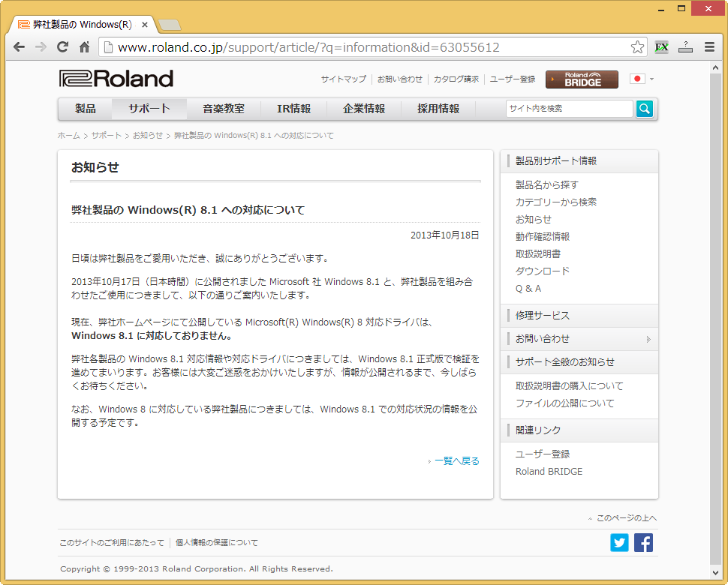Image resolution: width=728 pixels, height=585 pixels.
Task: Click in the サイト内を検索 search field
Action: 570,109
